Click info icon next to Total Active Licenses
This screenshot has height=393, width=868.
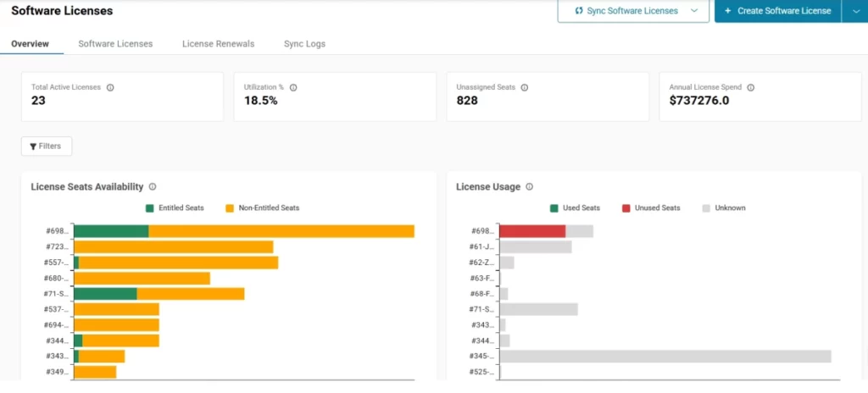tap(110, 87)
